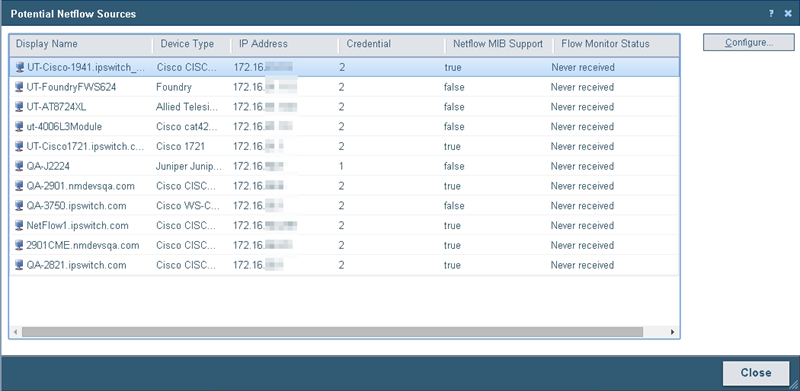The image size is (800, 391).
Task: Click device icon beside UT-FoundryFWS624
Action: pos(19,87)
